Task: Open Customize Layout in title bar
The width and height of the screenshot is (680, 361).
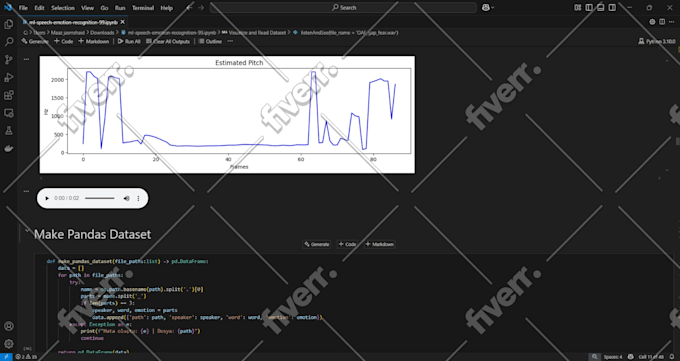Action: (x=578, y=8)
